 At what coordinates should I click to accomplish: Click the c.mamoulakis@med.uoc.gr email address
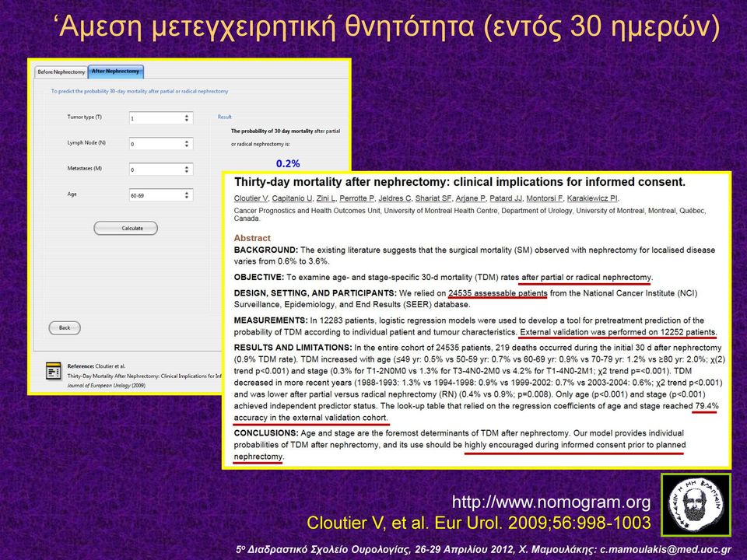tap(665, 549)
